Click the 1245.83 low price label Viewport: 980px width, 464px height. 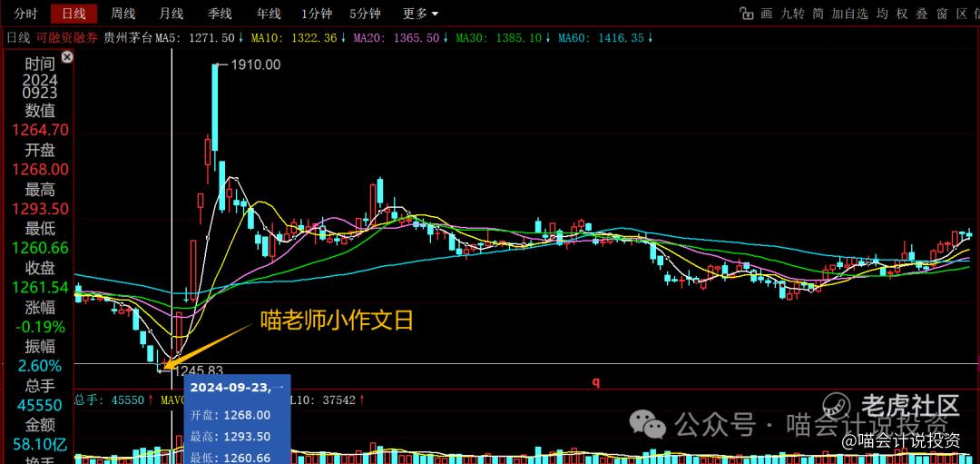[x=198, y=370]
